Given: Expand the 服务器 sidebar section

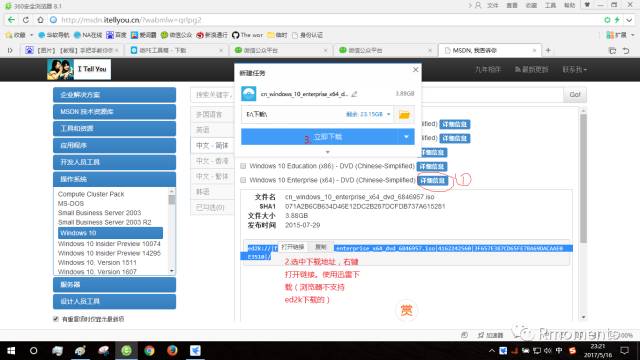Looking at the screenshot, I should [x=114, y=284].
